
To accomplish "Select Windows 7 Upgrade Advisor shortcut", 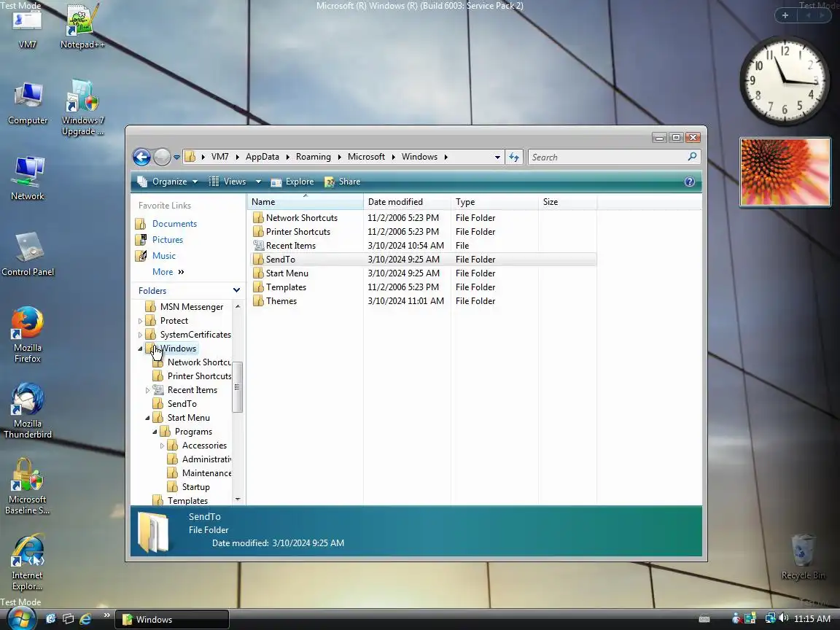I will point(82,108).
